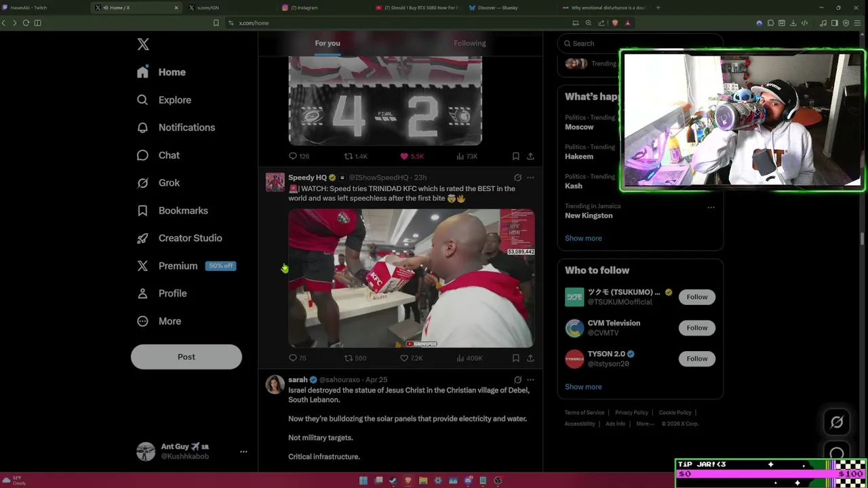Open Grok in the sidebar
Screen dimensions: 868x488
pos(159,183)
